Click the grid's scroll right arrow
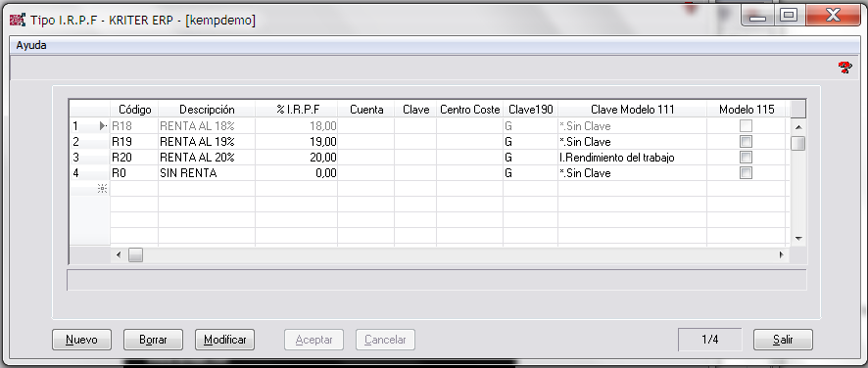This screenshot has width=868, height=368. point(781,255)
